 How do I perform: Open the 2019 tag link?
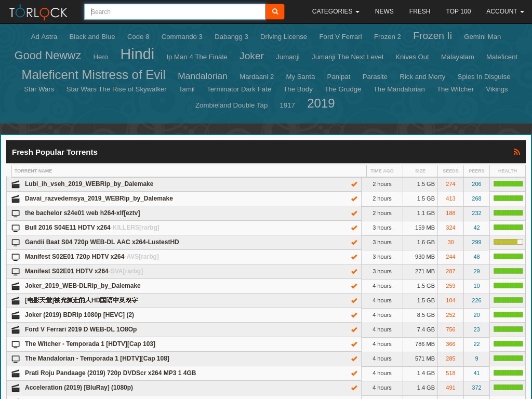tap(321, 103)
